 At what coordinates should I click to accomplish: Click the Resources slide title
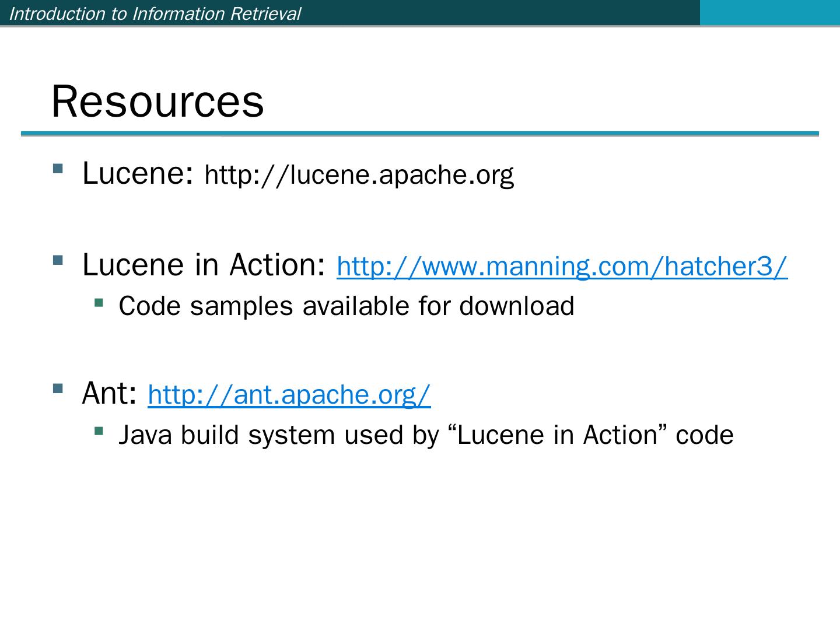pos(157,101)
